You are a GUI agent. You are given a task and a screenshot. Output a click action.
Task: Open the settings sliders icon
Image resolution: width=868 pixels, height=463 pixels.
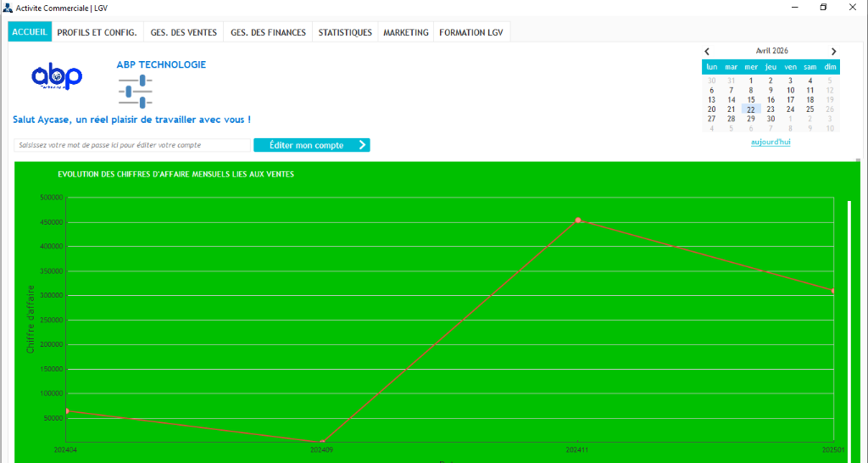click(x=136, y=92)
